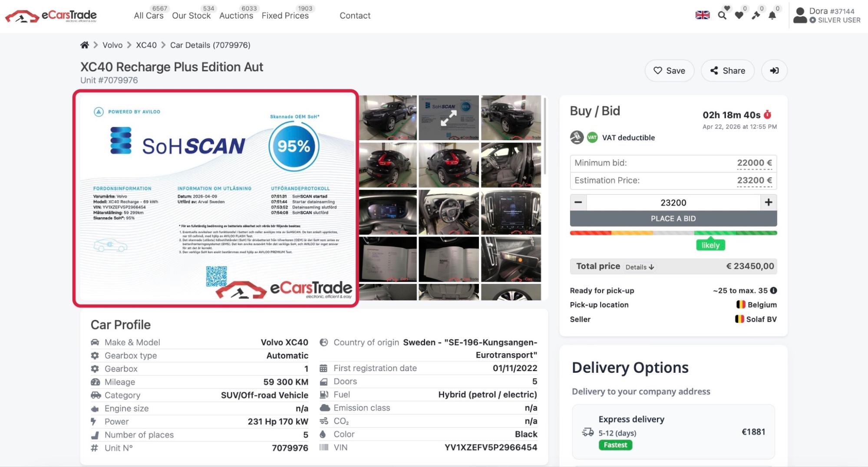This screenshot has width=868, height=467.
Task: Expand Total price Details
Action: click(640, 267)
